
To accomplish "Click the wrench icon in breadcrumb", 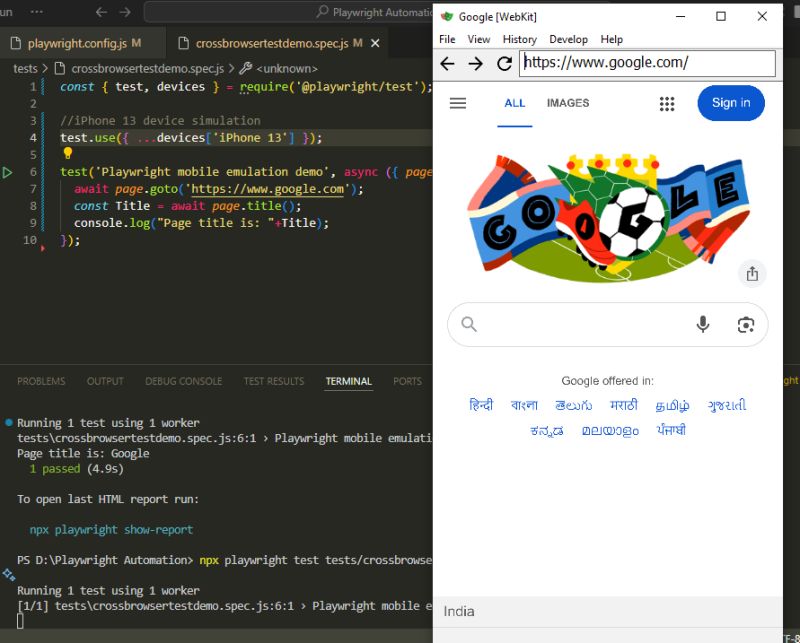I will [245, 68].
